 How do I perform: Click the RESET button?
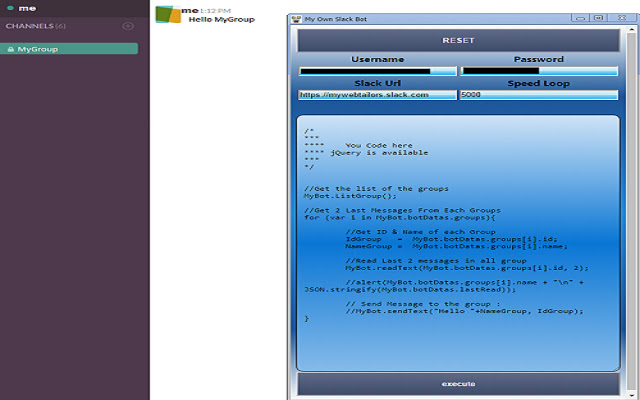[459, 41]
